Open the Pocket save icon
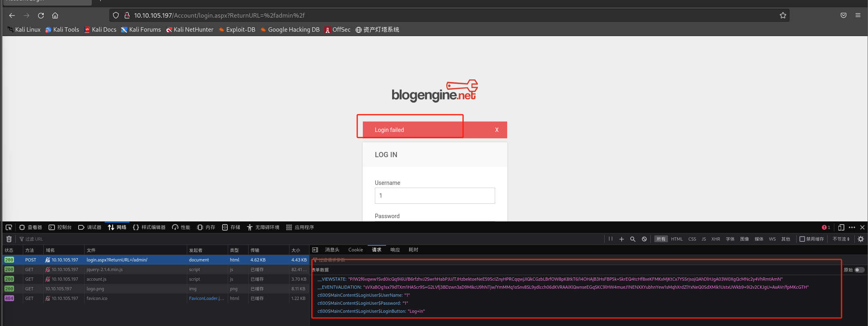The height and width of the screenshot is (326, 868). (844, 16)
